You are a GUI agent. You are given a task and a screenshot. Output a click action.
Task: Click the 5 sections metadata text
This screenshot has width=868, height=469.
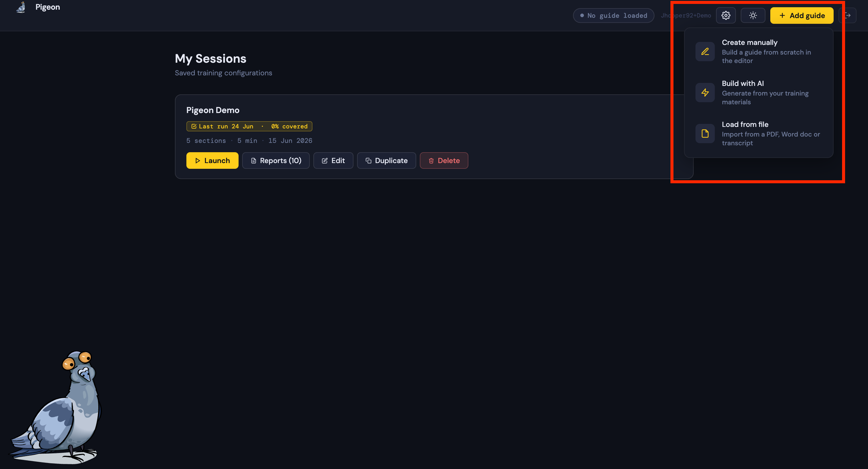(x=206, y=141)
